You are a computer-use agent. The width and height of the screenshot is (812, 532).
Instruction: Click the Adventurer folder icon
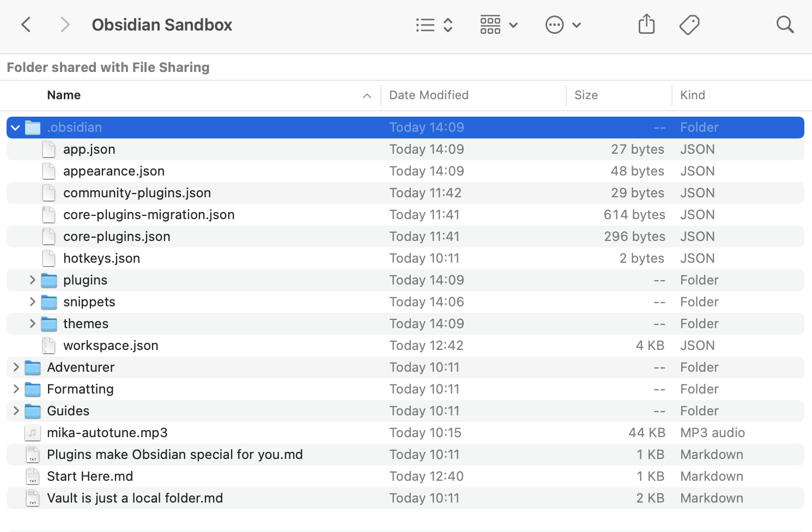tap(33, 367)
